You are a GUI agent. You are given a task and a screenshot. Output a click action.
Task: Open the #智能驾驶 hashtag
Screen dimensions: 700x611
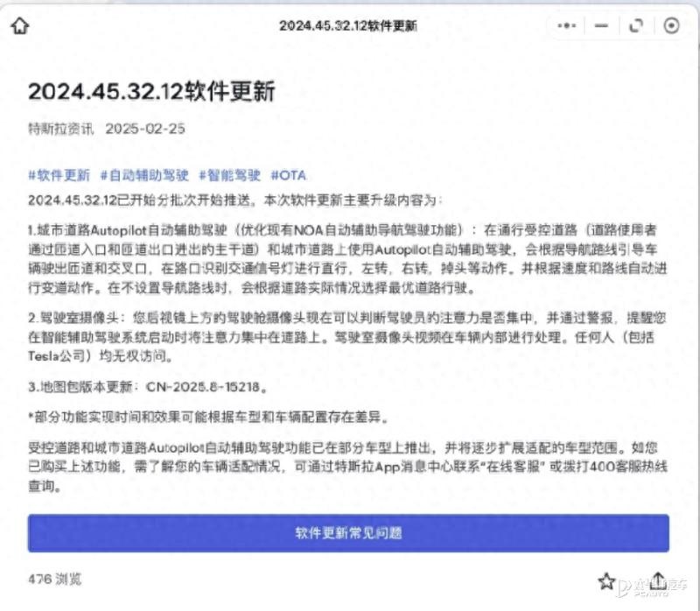click(x=228, y=175)
